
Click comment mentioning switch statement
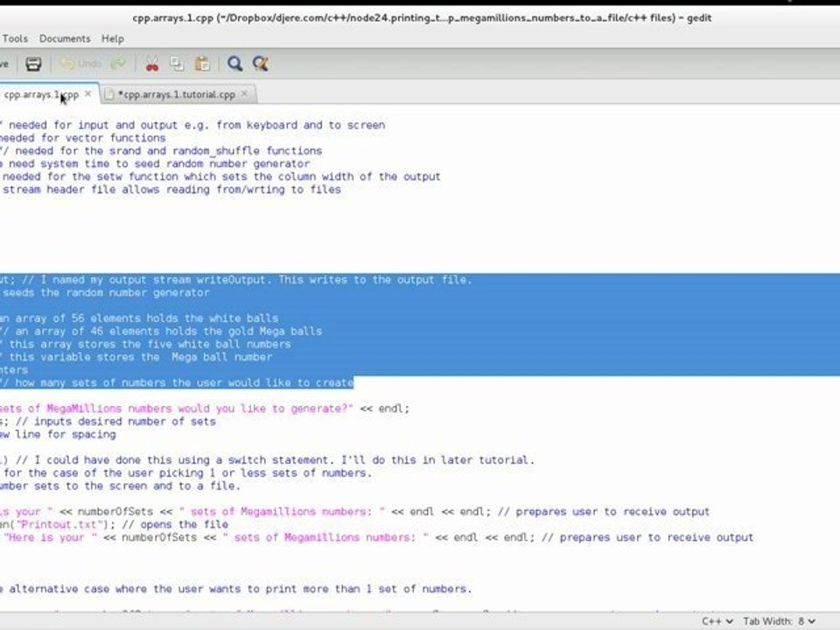(275, 459)
